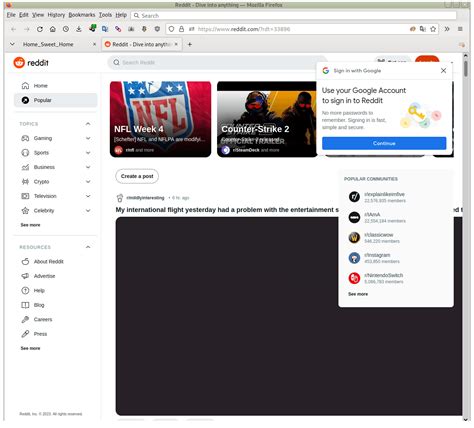Expand the Celebrity topic chevron

click(88, 210)
